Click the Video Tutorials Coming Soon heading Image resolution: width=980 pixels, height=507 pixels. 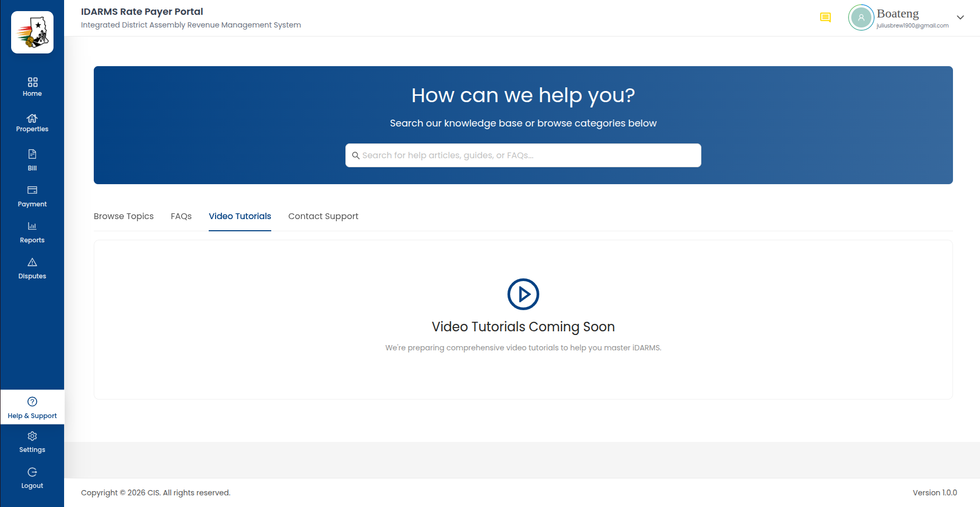pos(523,327)
